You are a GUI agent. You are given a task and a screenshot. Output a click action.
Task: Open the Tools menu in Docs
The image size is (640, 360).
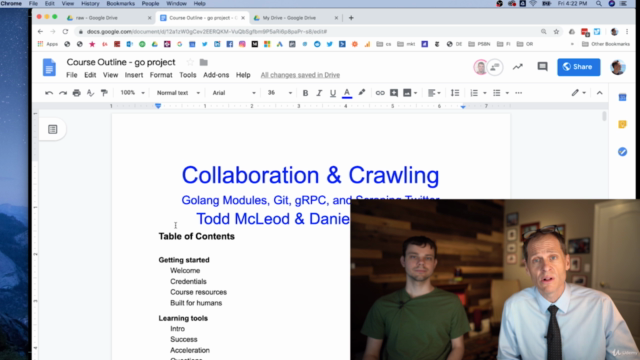click(x=188, y=75)
